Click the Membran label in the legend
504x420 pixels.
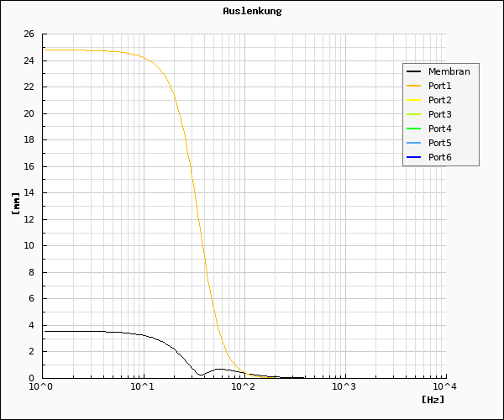449,71
